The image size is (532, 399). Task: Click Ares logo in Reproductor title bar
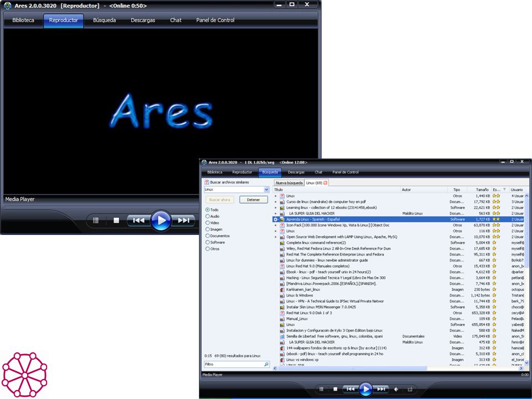[x=7, y=6]
